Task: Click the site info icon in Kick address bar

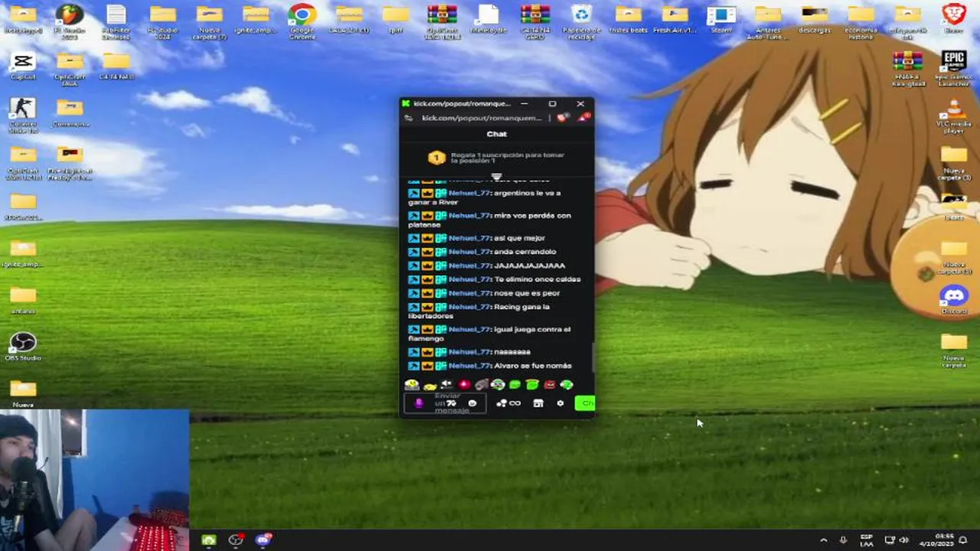Action: click(x=409, y=118)
